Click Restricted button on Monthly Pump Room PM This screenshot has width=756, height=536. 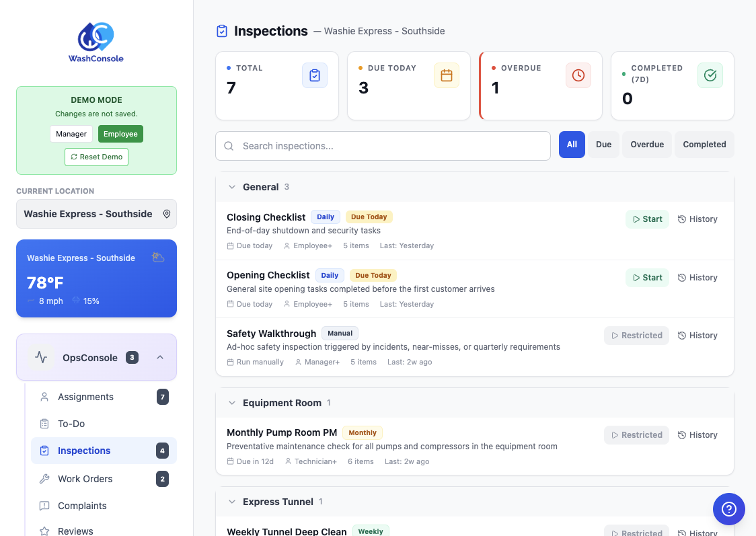[x=636, y=434]
